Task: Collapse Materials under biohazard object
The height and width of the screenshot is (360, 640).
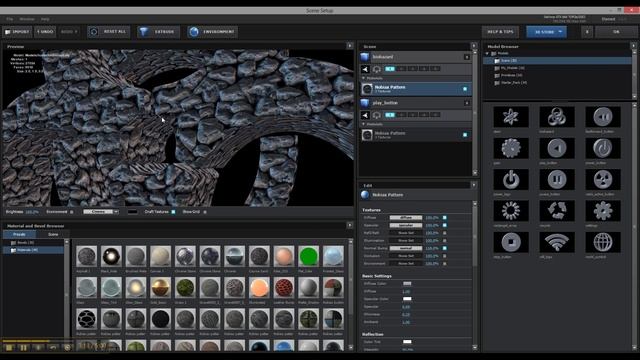Action: pyautogui.click(x=364, y=78)
